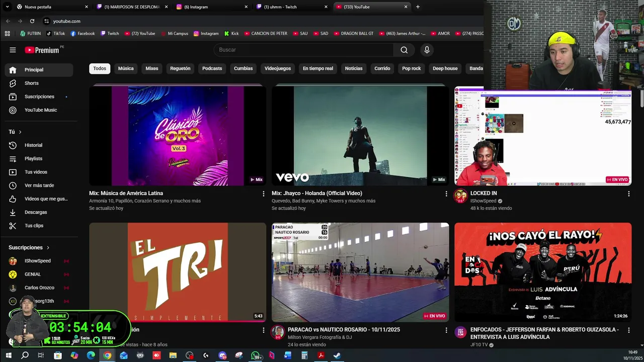Open Carlos Orozco subscription in sidebar
This screenshot has width=644, height=362.
pyautogui.click(x=38, y=288)
